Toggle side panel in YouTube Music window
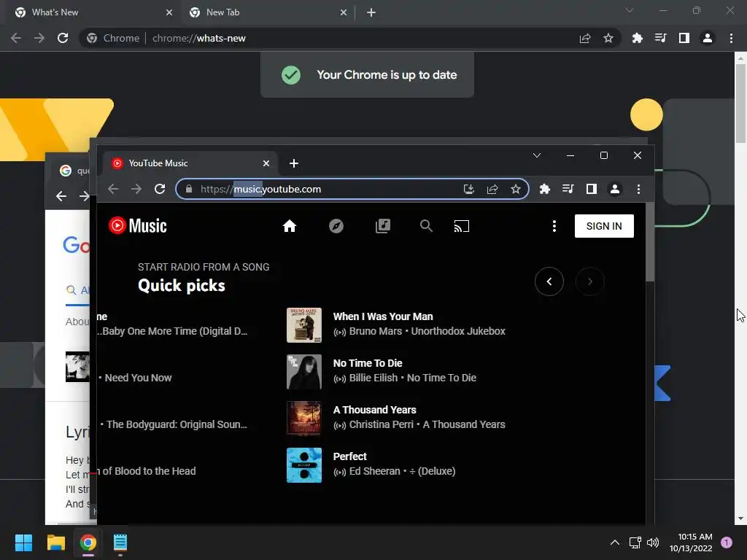The width and height of the screenshot is (747, 560). 591,189
